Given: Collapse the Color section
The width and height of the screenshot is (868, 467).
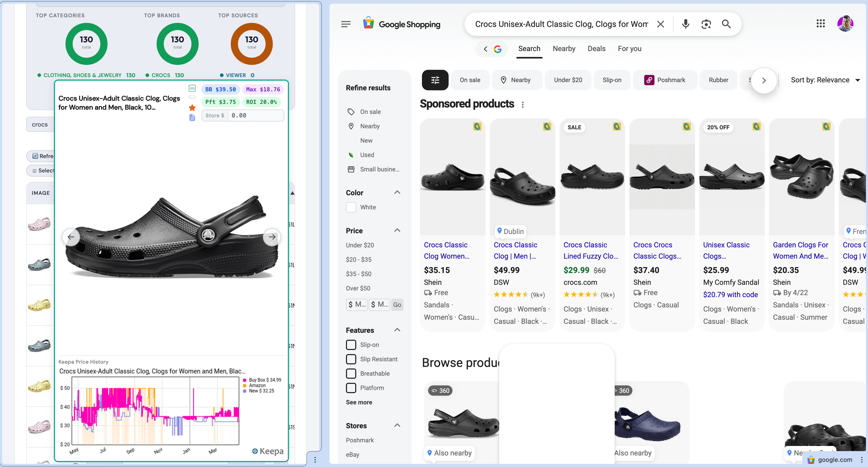Looking at the screenshot, I should click(x=397, y=192).
